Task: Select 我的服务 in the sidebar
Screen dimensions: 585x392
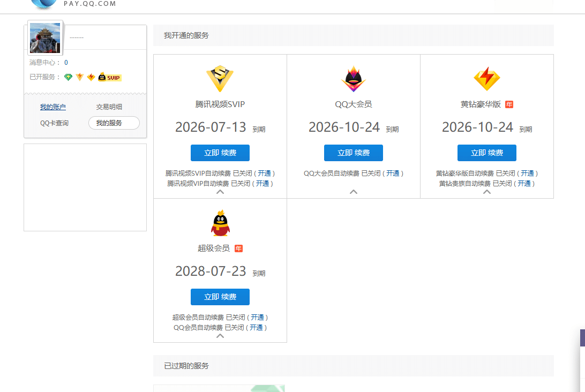Action: point(114,123)
